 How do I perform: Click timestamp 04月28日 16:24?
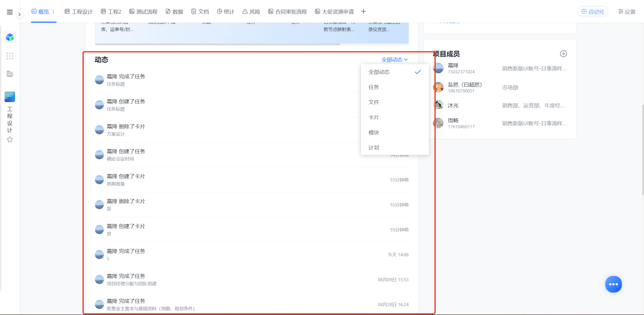click(x=393, y=304)
